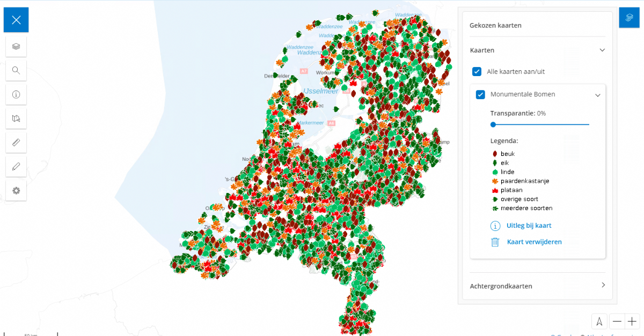This screenshot has height=336, width=644.
Task: Click the plataan legend label
Action: (511, 190)
